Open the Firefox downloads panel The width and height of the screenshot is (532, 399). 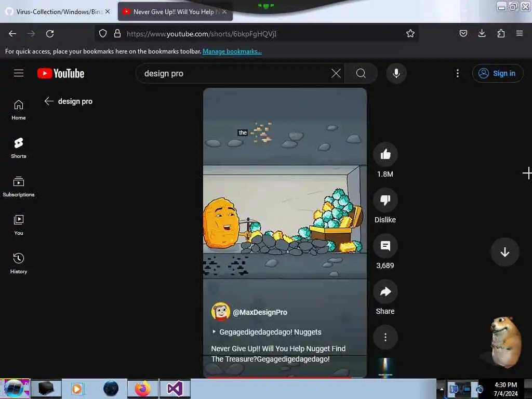tap(482, 33)
